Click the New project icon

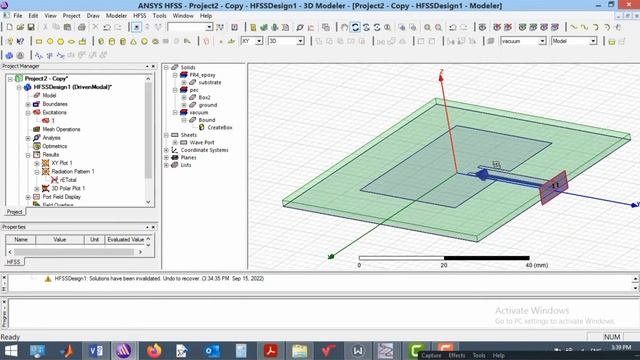tap(9, 27)
